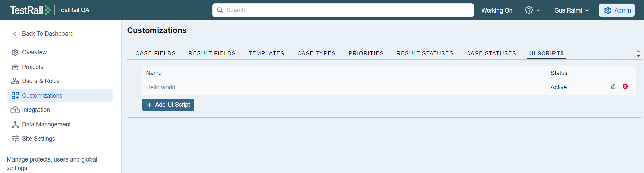Image resolution: width=644 pixels, height=173 pixels.
Task: Click the Site Settings sliders icon
Action: [15, 139]
